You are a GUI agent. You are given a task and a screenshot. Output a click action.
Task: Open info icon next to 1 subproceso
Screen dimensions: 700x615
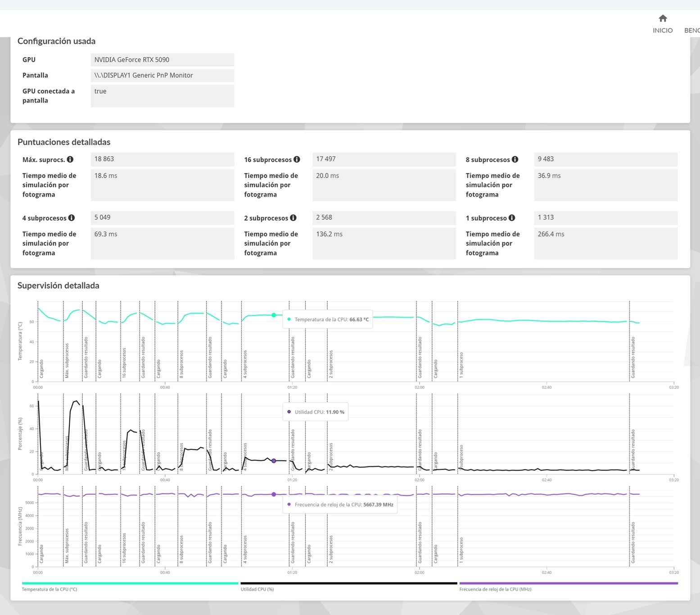(x=512, y=218)
